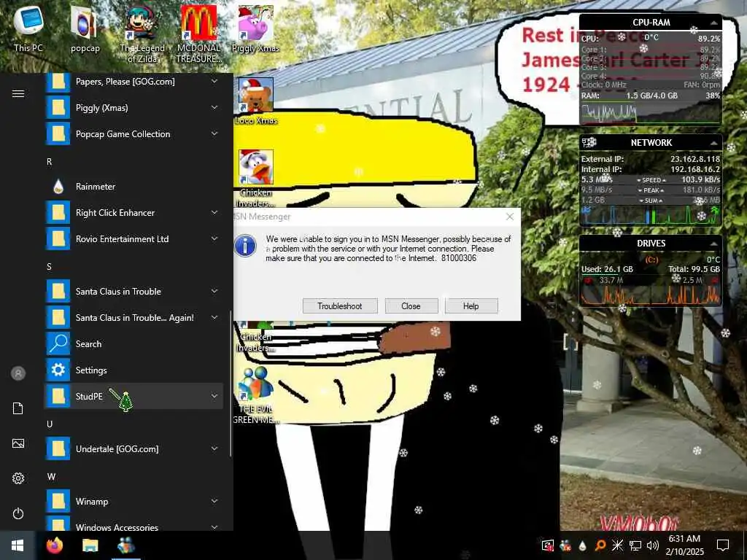This screenshot has height=560, width=747.
Task: Click the W letter header in app list
Action: 51,476
